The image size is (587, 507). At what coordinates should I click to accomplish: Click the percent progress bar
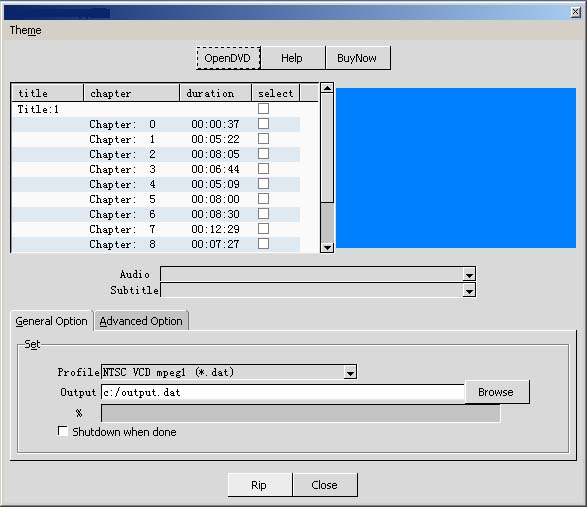coord(301,413)
